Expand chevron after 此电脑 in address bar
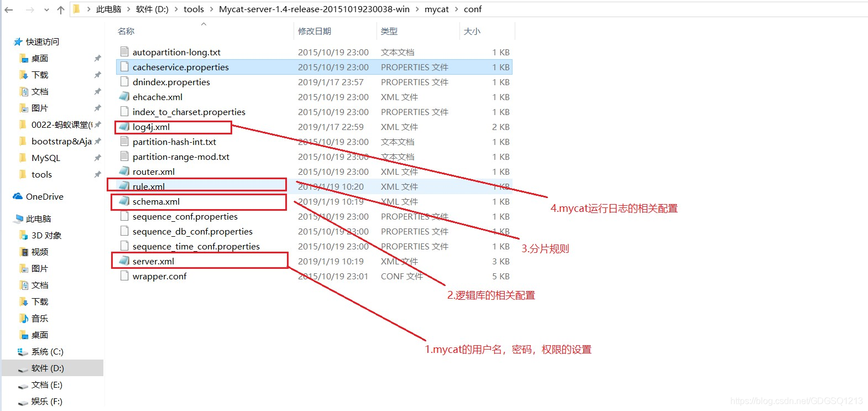The width and height of the screenshot is (868, 411). click(x=129, y=9)
